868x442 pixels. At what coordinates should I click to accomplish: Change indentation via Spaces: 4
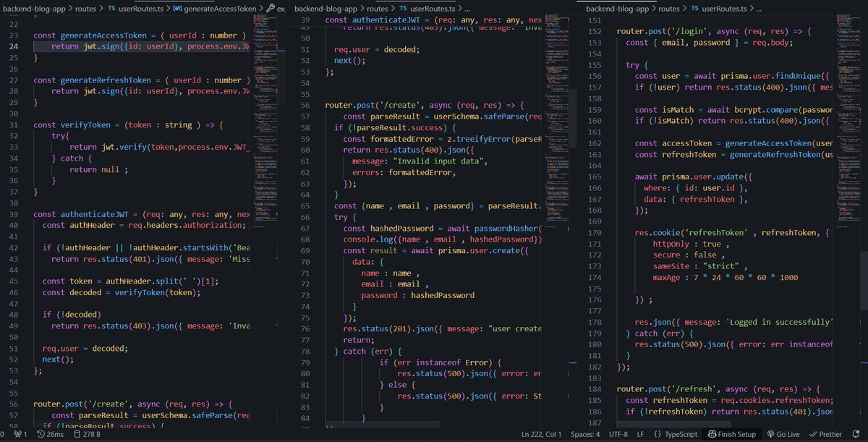coord(587,434)
